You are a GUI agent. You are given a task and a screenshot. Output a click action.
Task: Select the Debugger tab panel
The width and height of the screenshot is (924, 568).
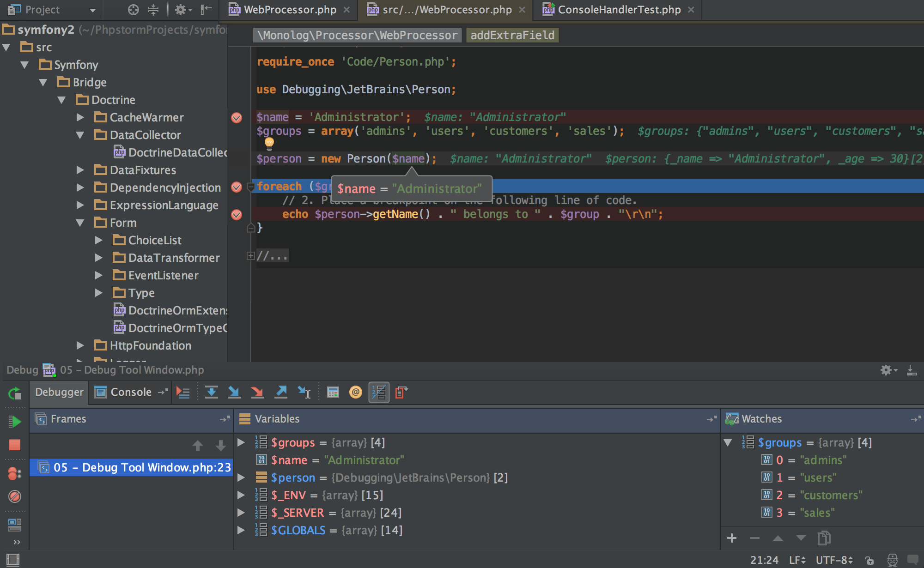(59, 392)
